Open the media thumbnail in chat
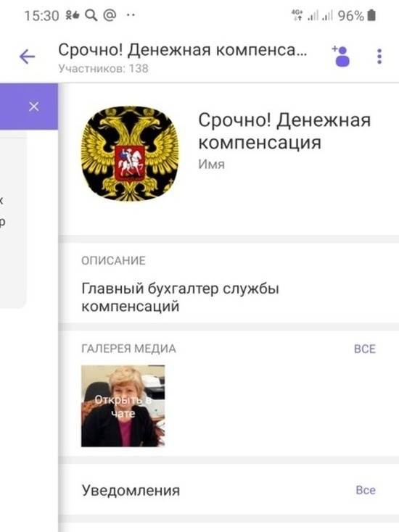This screenshot has width=399, height=532. click(123, 406)
